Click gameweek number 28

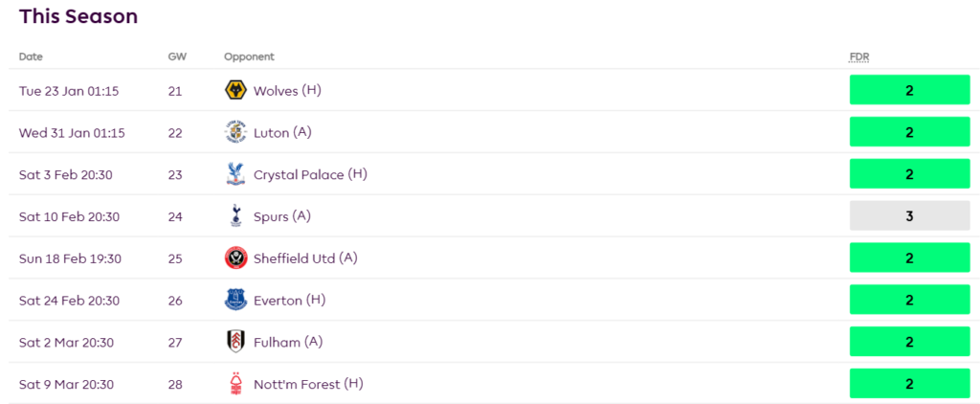click(x=175, y=384)
